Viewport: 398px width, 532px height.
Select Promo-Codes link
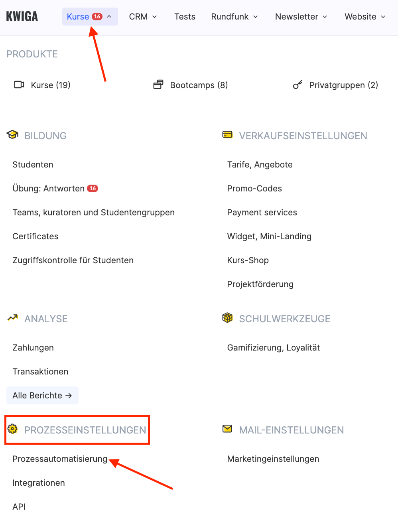tap(254, 188)
